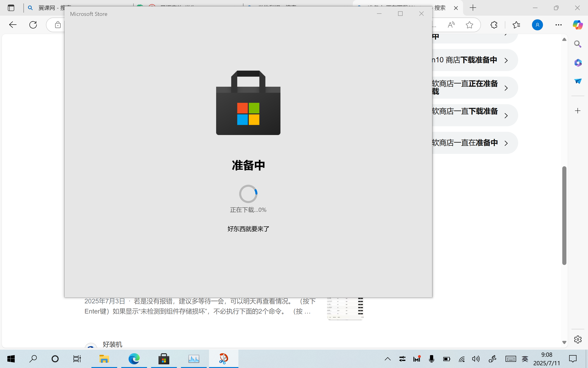
Task: Click the '正在下载...0%' status text
Action: coord(248,210)
